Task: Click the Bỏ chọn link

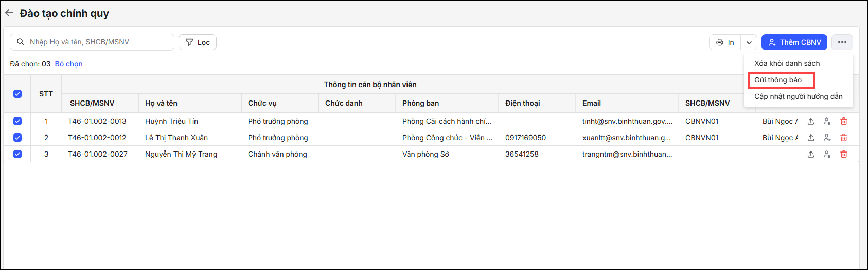Action: point(68,64)
